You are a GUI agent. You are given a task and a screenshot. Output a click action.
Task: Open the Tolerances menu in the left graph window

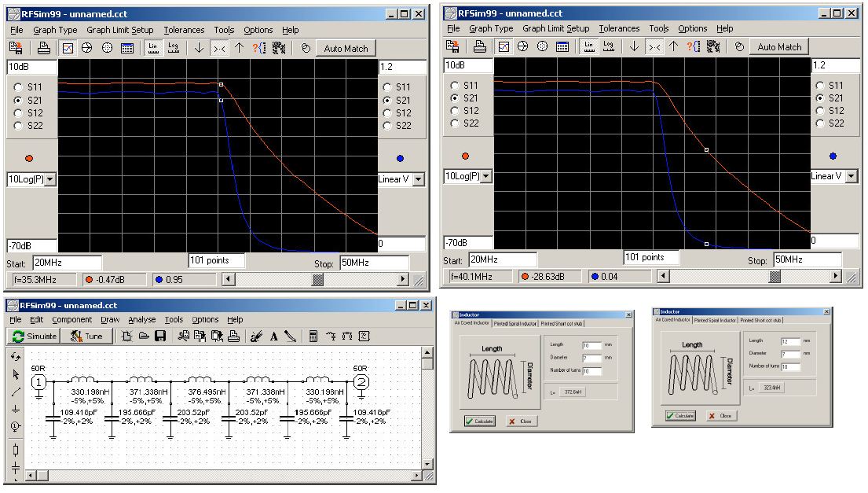pos(184,30)
